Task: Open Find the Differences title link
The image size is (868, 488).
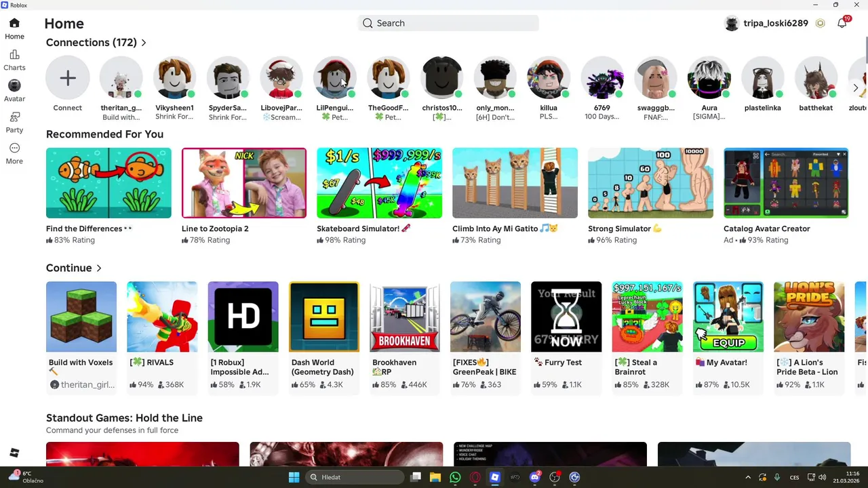Action: coord(89,228)
